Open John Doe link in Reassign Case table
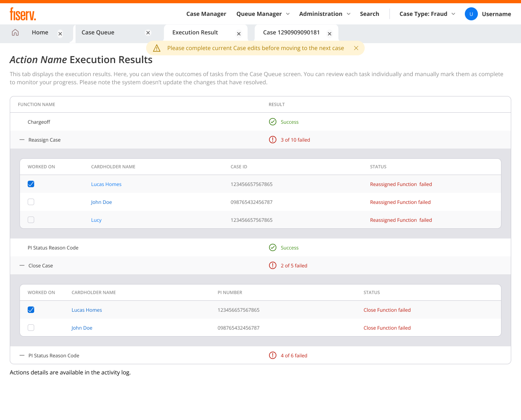Viewport: 521px width, 420px height. coord(101,202)
